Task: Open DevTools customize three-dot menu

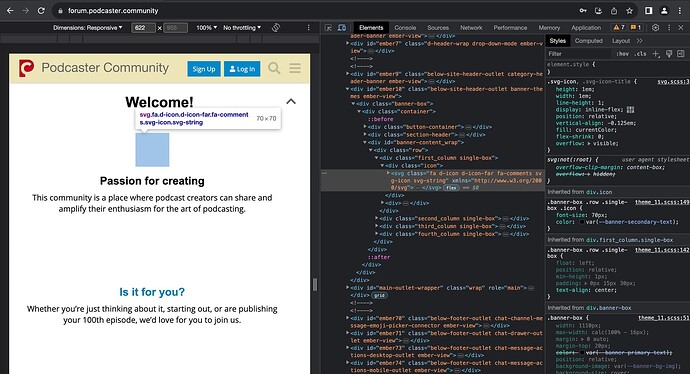Action: tap(669, 27)
